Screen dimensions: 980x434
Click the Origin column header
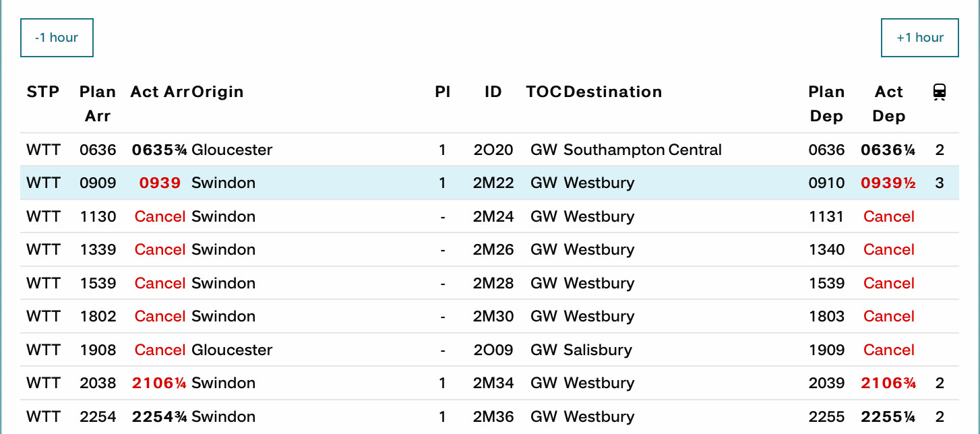[x=218, y=92]
